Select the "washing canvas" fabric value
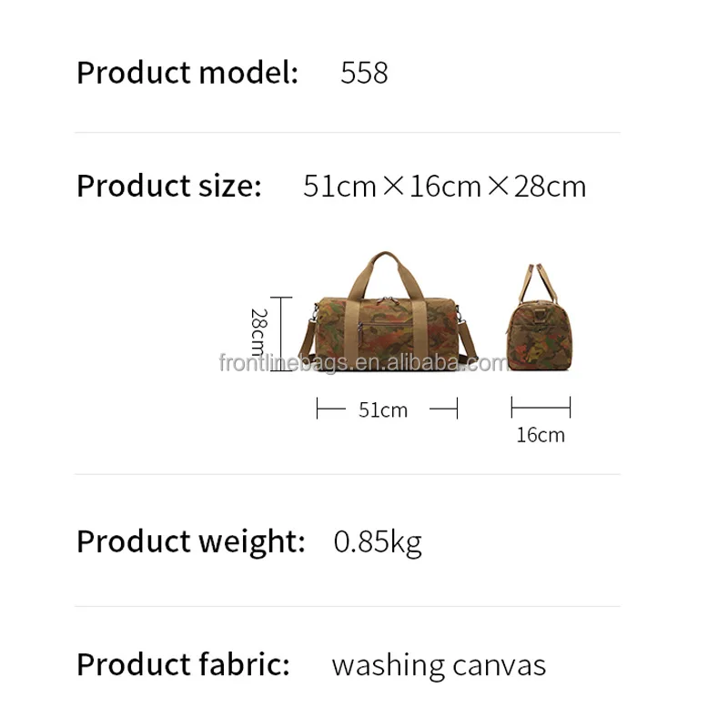The width and height of the screenshot is (728, 728). tap(439, 665)
